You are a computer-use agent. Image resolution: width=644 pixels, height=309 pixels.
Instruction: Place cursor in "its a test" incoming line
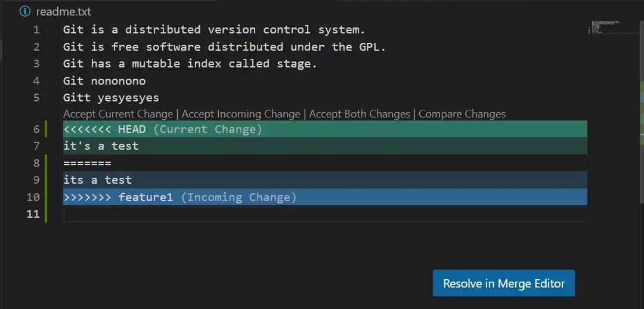point(97,180)
